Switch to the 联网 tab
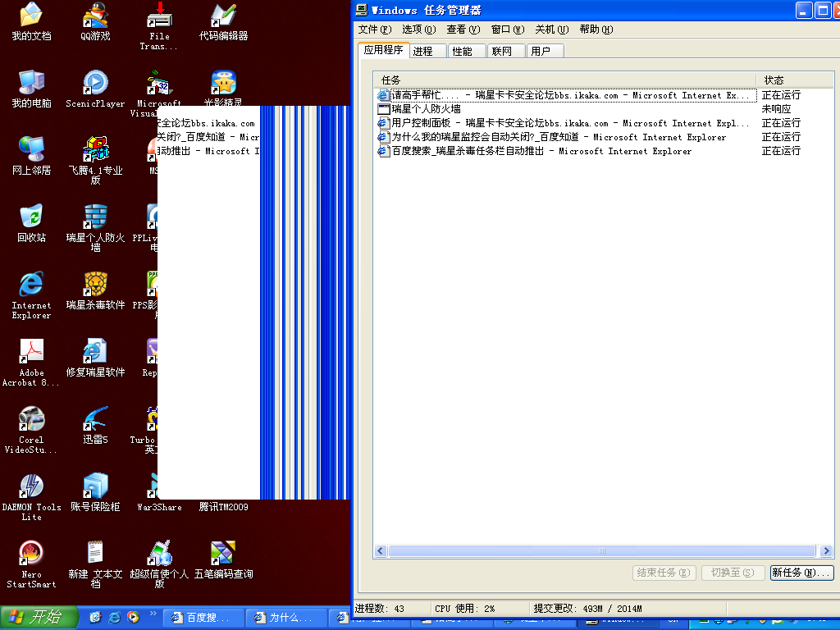 click(x=506, y=51)
